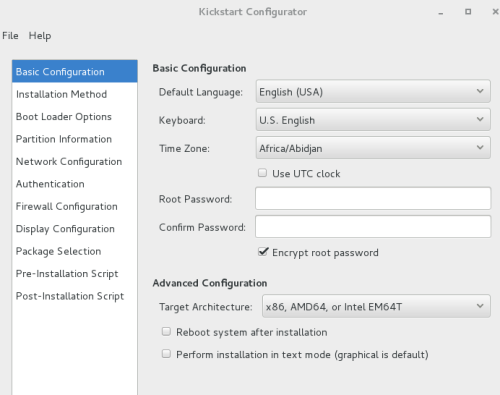The height and width of the screenshot is (395, 500).
Task: Enable the Use UTC clock checkbox
Action: (x=262, y=173)
